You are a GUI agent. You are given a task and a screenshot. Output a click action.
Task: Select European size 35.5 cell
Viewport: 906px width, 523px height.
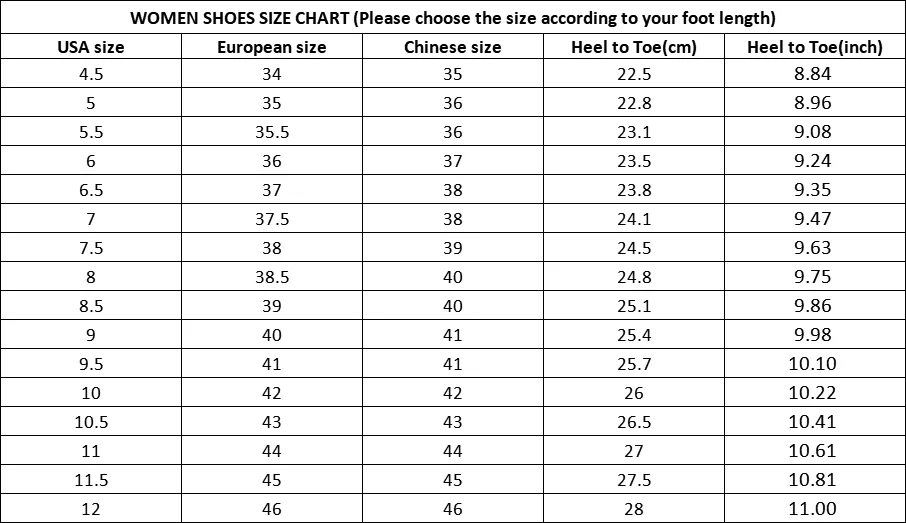272,131
